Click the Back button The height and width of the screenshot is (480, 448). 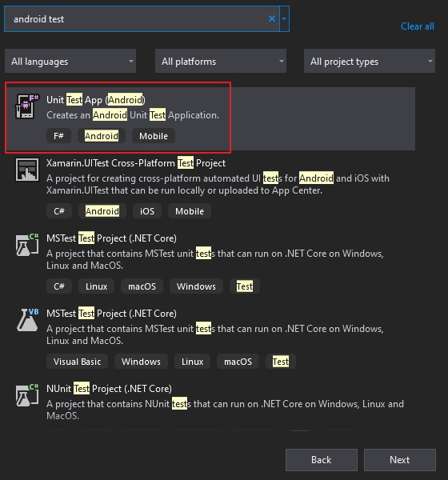[322, 460]
